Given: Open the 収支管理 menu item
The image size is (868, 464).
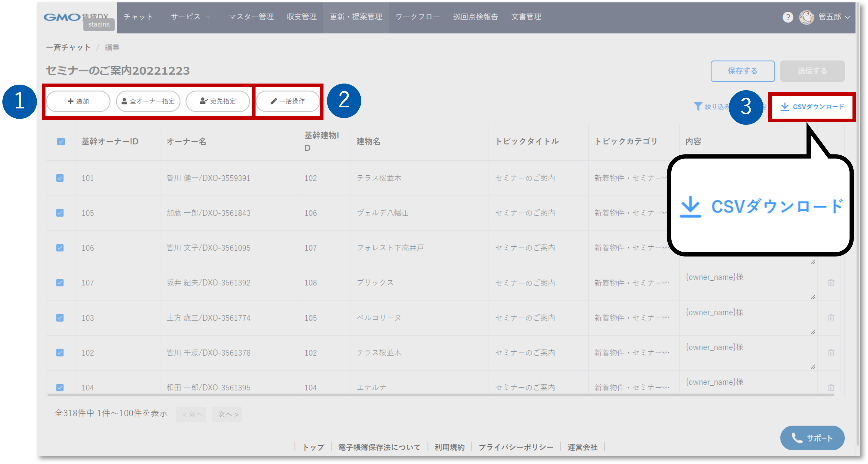Looking at the screenshot, I should coord(302,17).
